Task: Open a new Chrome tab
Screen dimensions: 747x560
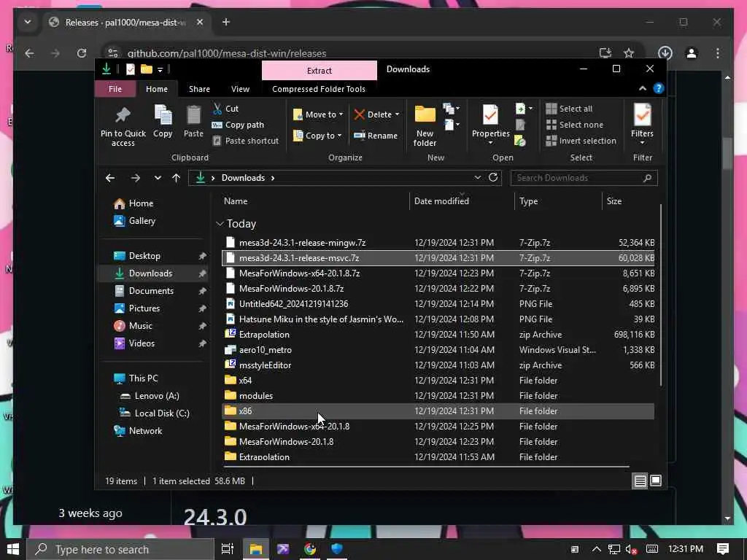Action: [x=226, y=22]
